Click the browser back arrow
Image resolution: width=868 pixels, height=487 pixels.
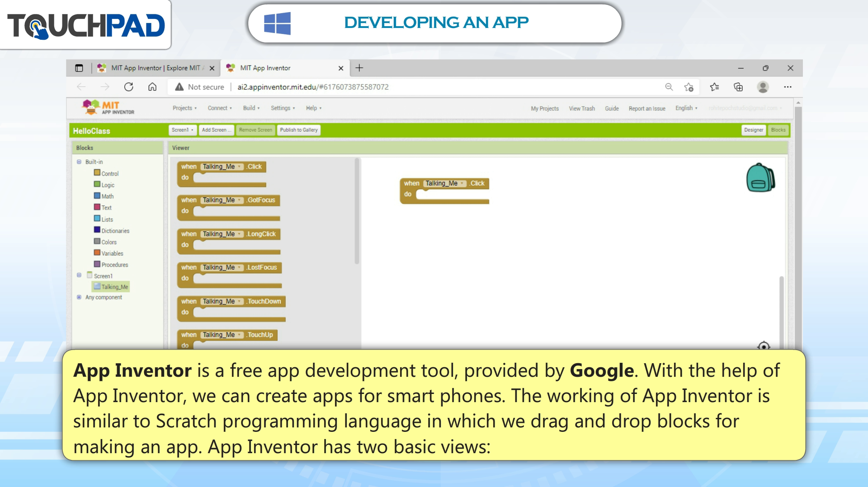click(81, 87)
